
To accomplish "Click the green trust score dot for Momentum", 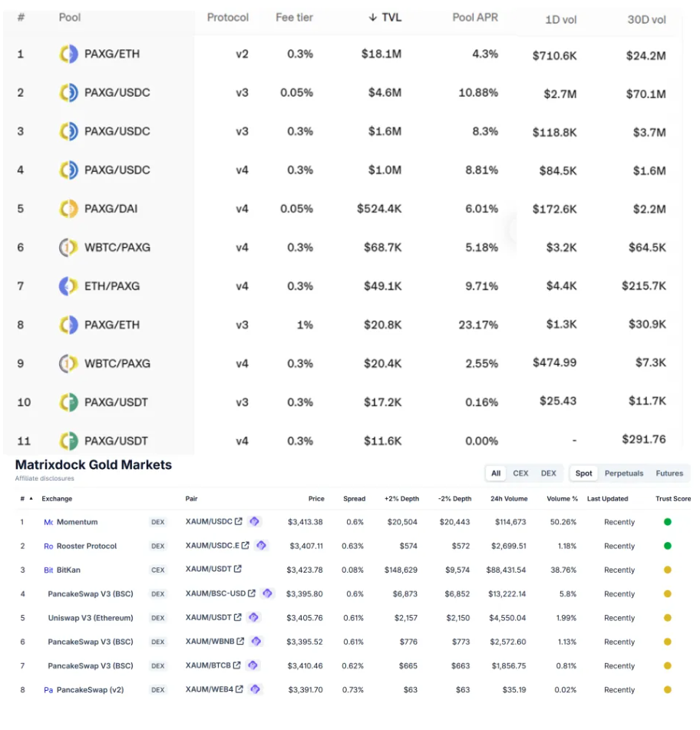I will point(668,522).
